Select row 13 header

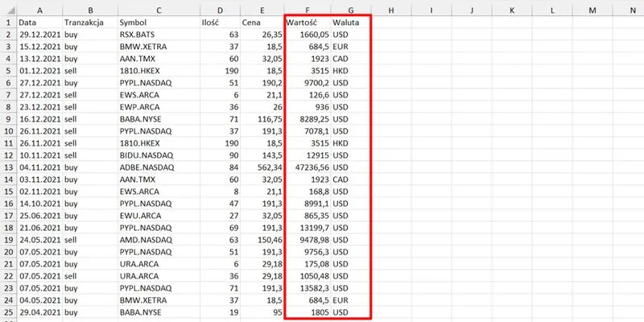click(x=7, y=167)
